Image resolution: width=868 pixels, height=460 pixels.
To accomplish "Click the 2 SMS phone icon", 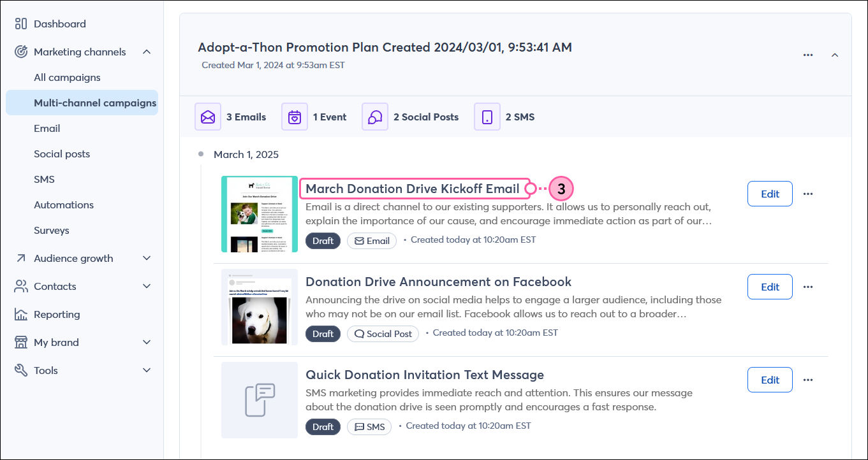I will (x=487, y=117).
